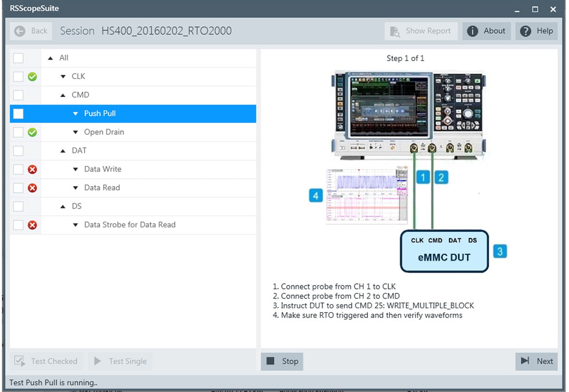
Task: Click the green pass icon beside Open Drain
Action: (32, 132)
